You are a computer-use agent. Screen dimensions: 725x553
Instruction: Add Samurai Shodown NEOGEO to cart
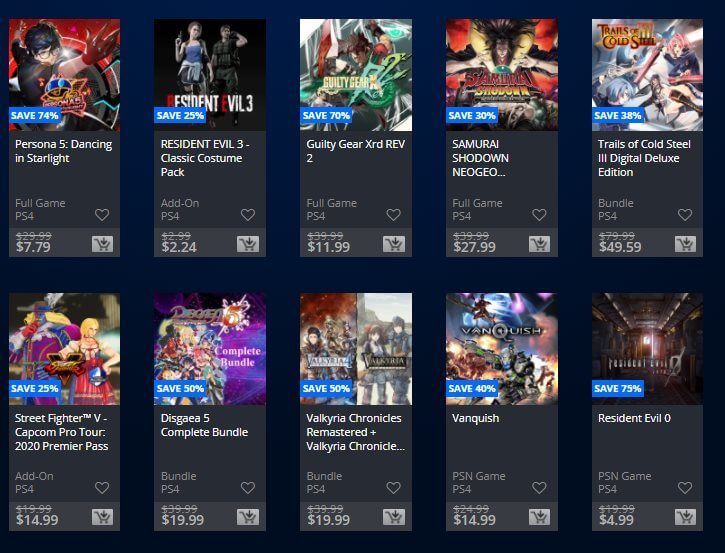coord(540,244)
